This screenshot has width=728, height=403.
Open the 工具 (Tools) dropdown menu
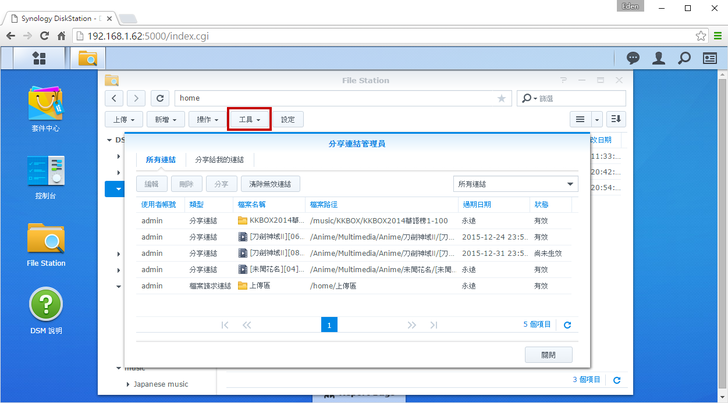click(249, 119)
